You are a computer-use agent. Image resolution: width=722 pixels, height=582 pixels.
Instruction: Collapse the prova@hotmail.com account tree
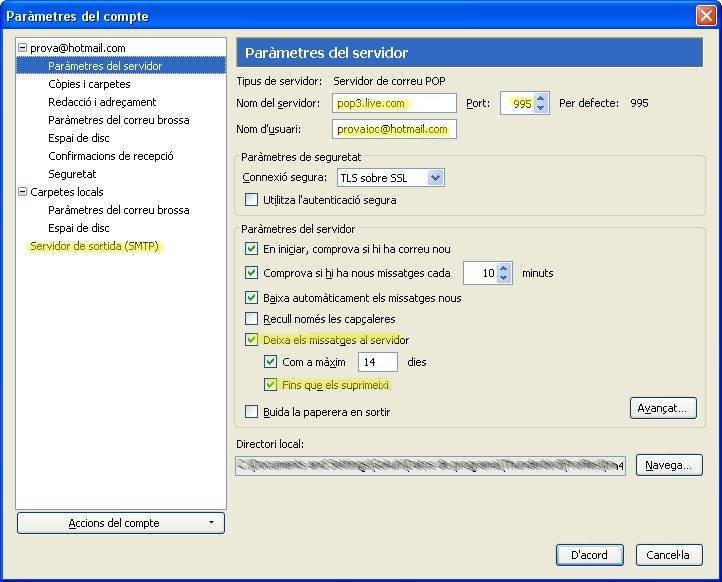[x=23, y=48]
